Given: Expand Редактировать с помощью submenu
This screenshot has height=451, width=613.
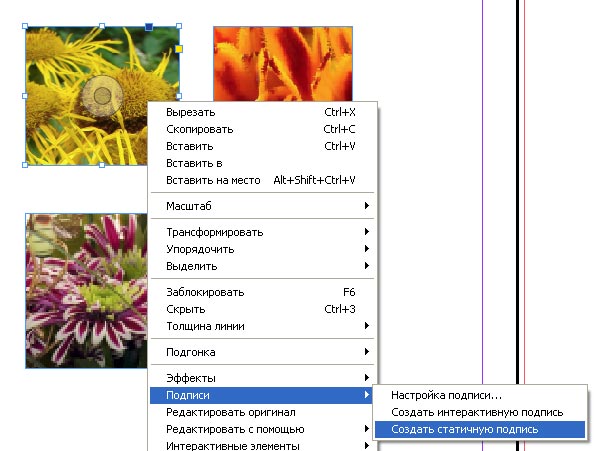Looking at the screenshot, I should click(262, 429).
